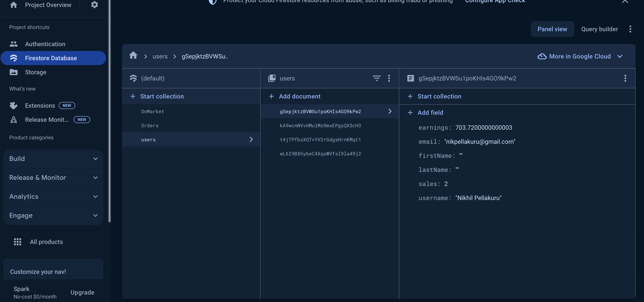
Task: Click the filter icon in users column
Action: [x=377, y=78]
